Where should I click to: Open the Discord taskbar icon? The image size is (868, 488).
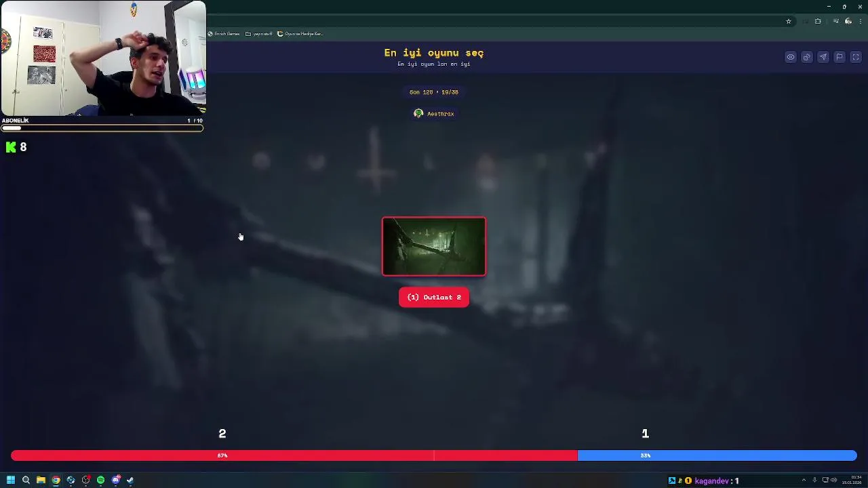pos(116,481)
